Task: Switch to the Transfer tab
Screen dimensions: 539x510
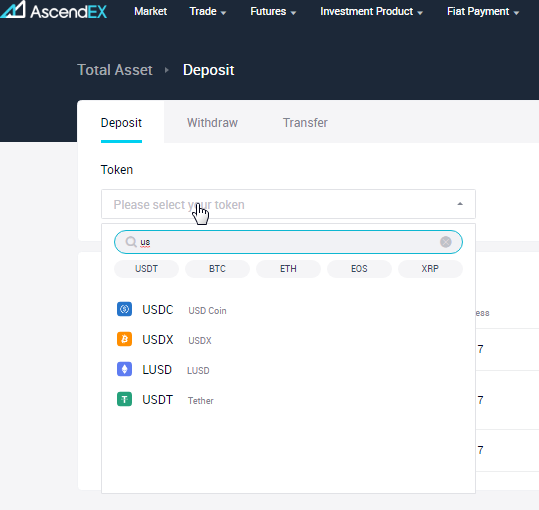Action: [x=305, y=123]
